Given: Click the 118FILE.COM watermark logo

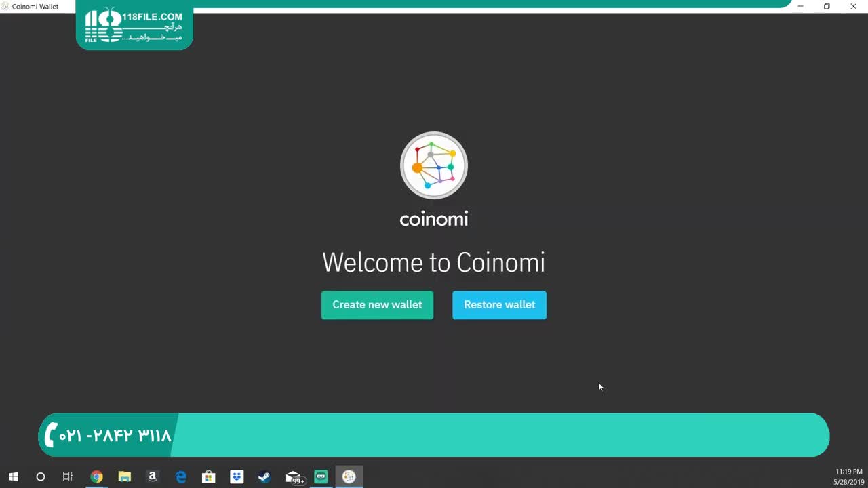Looking at the screenshot, I should (x=134, y=28).
